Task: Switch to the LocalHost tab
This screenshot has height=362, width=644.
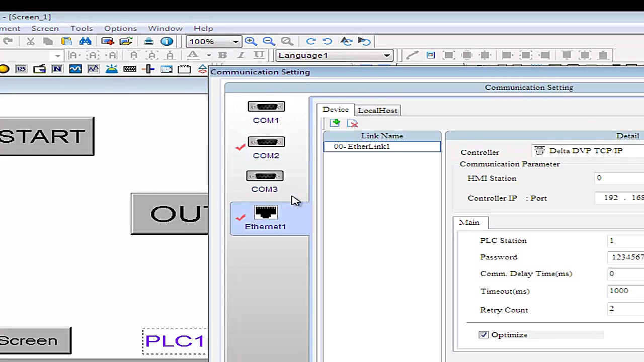Action: pos(377,111)
